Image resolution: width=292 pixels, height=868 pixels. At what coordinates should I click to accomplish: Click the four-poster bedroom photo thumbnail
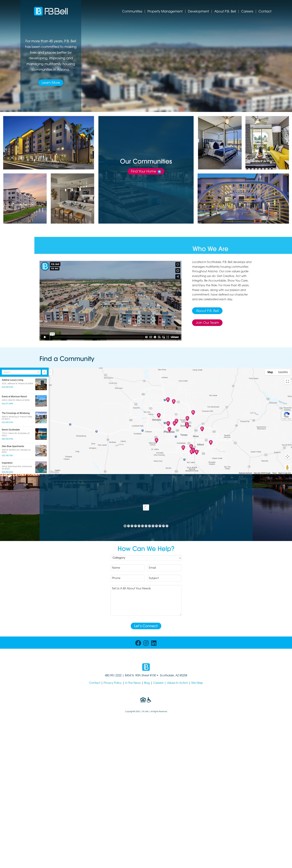pyautogui.click(x=220, y=143)
